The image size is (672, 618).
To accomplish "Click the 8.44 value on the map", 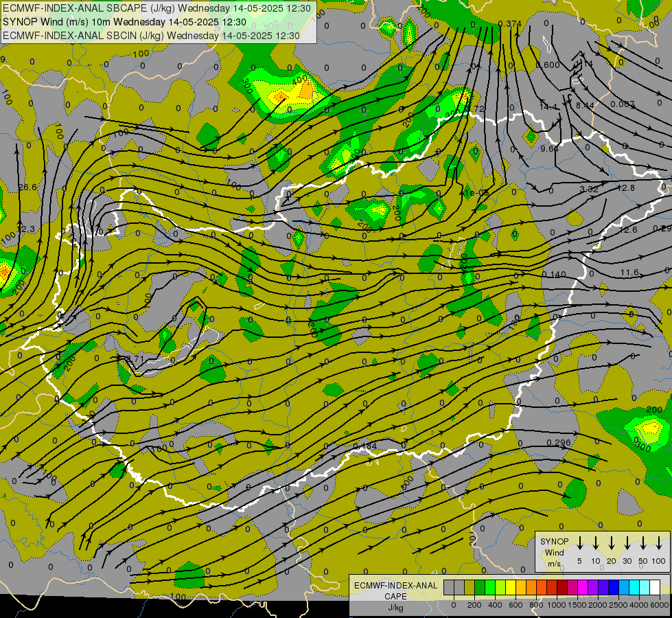I will point(585,105).
